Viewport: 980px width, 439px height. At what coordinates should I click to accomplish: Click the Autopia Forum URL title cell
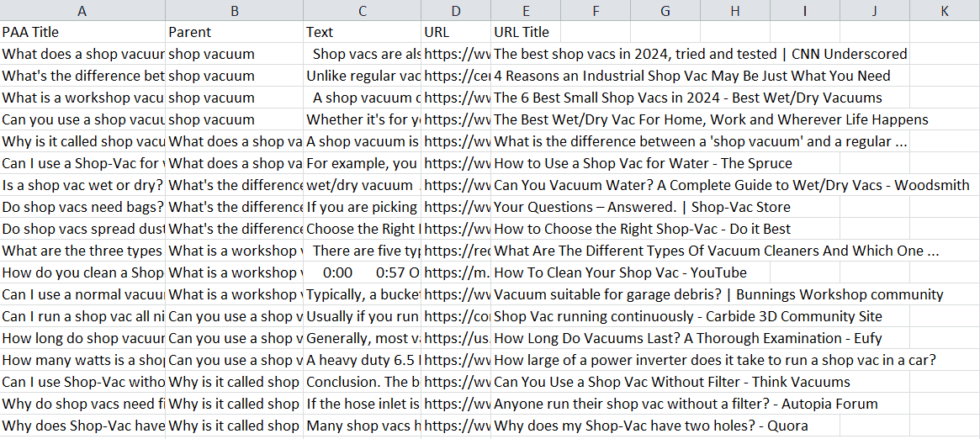click(686, 404)
